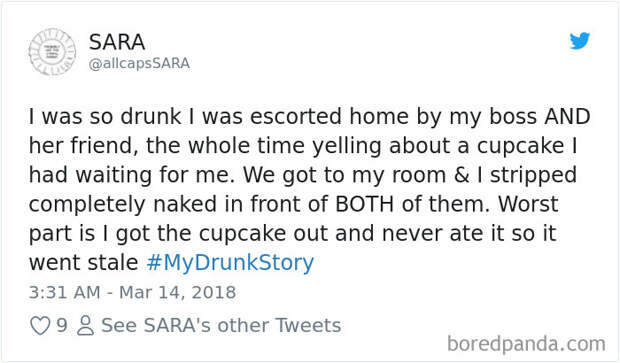
Task: Click the like count 9
Action: pyautogui.click(x=62, y=325)
